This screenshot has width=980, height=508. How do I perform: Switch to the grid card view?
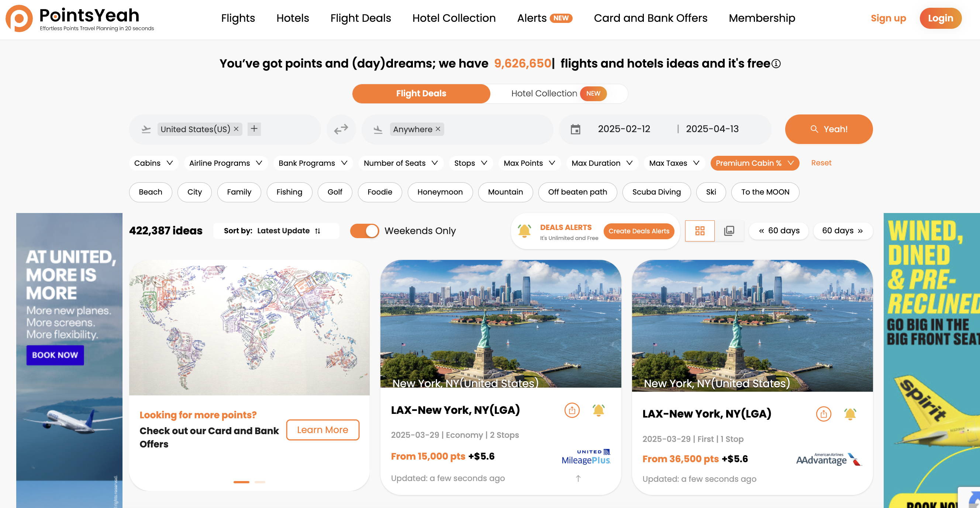coord(700,231)
